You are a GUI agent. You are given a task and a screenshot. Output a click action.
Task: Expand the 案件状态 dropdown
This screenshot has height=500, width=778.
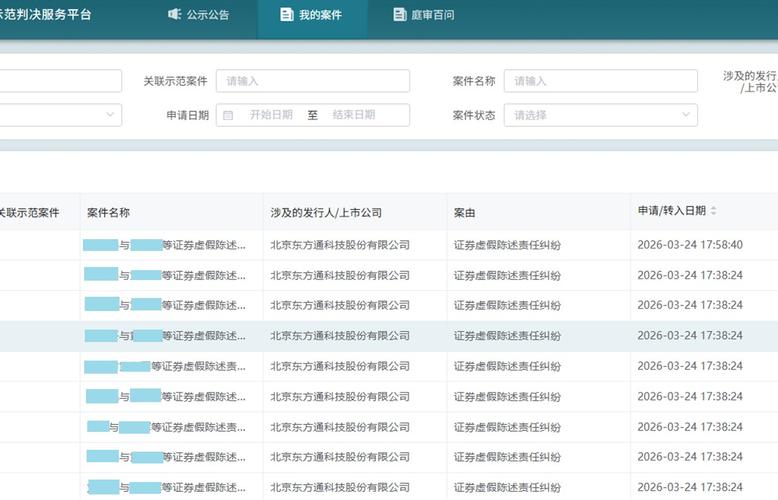[x=600, y=115]
